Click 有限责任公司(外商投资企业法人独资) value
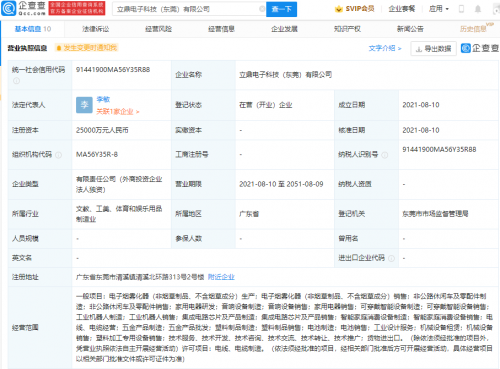The width and height of the screenshot is (500, 369). [x=119, y=184]
